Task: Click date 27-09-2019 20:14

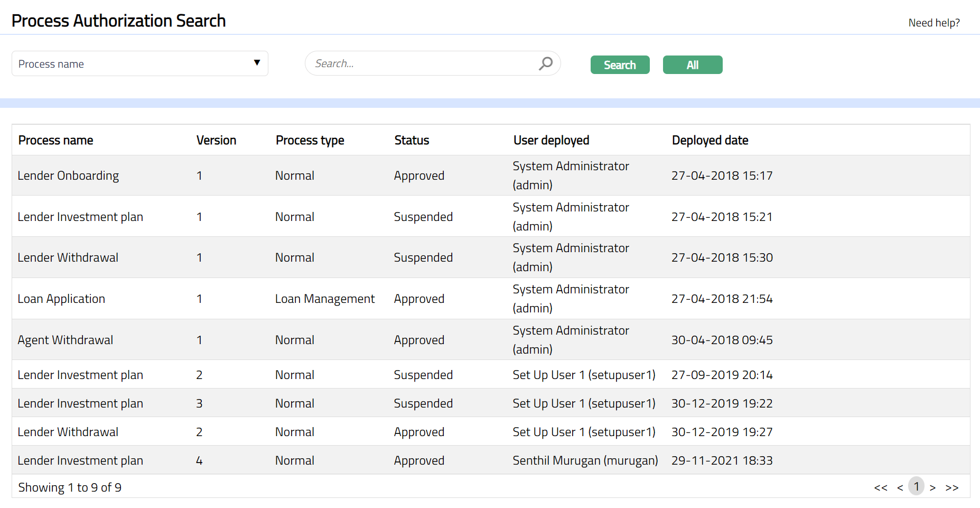Action: point(722,375)
